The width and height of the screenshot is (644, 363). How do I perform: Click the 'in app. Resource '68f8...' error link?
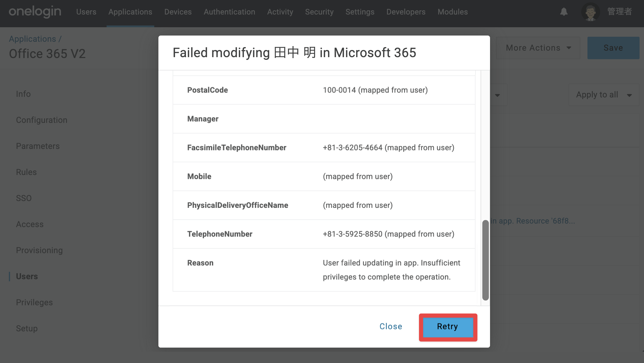coord(533,221)
